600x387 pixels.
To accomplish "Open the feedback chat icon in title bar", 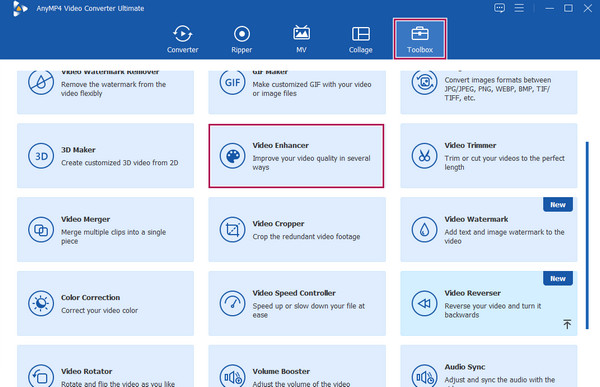I will click(499, 8).
